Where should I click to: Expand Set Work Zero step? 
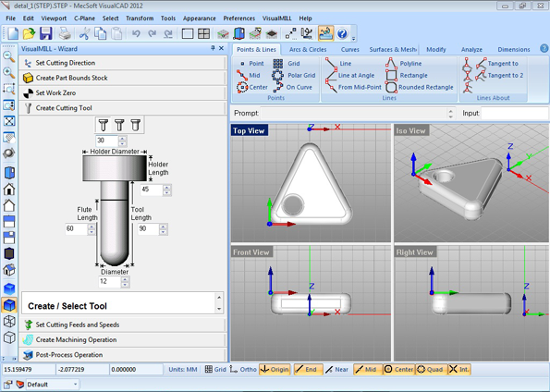click(x=122, y=93)
